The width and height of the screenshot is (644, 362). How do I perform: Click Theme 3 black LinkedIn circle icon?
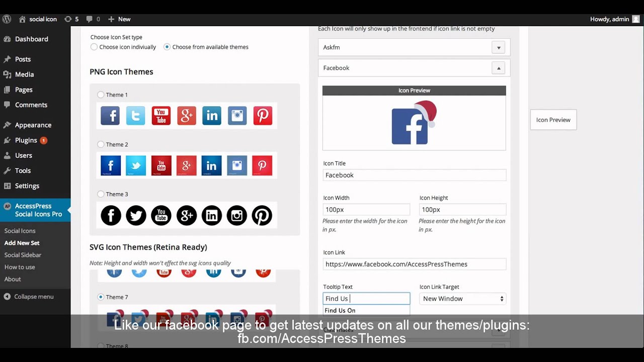(212, 215)
